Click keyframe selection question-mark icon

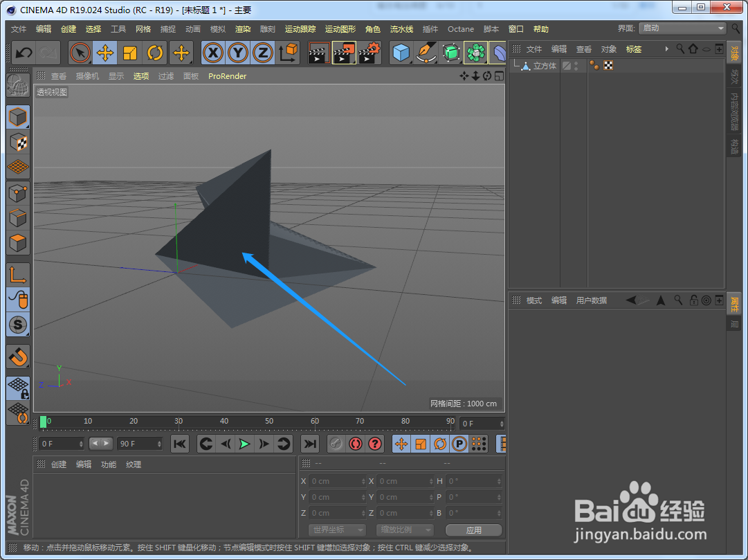[375, 444]
